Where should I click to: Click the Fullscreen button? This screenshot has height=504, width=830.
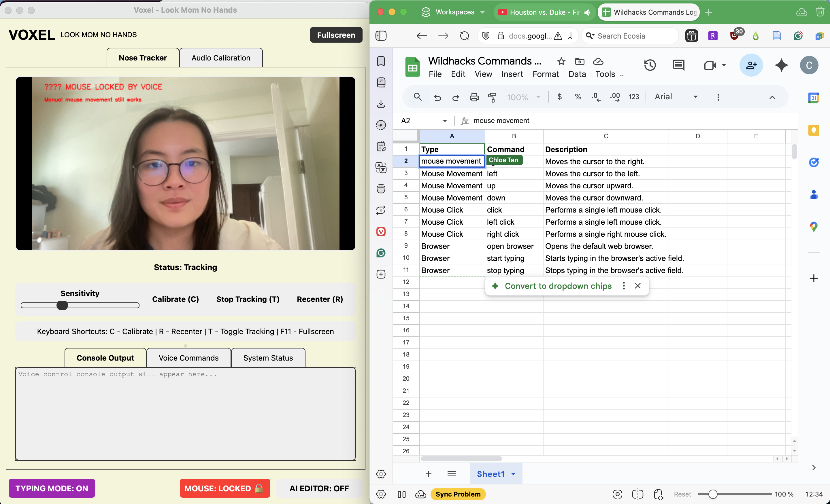coord(336,35)
